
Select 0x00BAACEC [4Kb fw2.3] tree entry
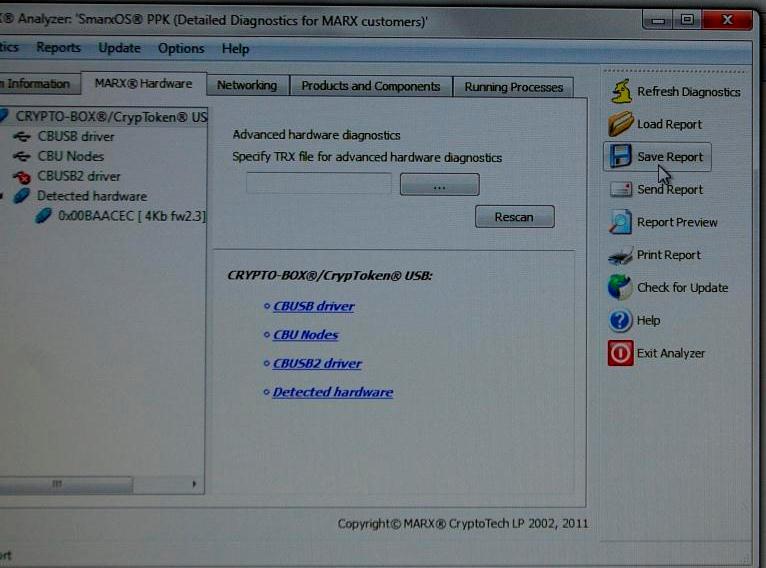coord(132,216)
